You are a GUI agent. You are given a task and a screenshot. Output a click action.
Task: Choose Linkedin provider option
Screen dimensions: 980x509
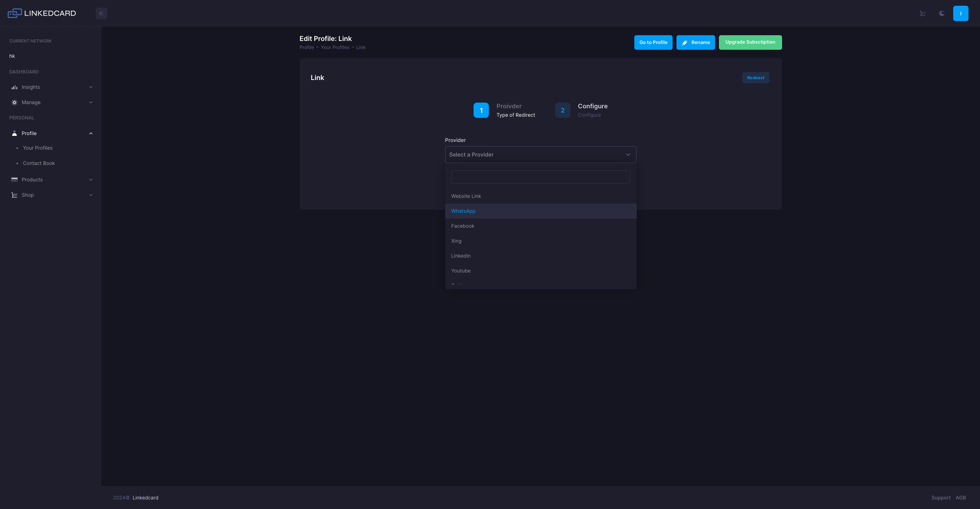541,256
